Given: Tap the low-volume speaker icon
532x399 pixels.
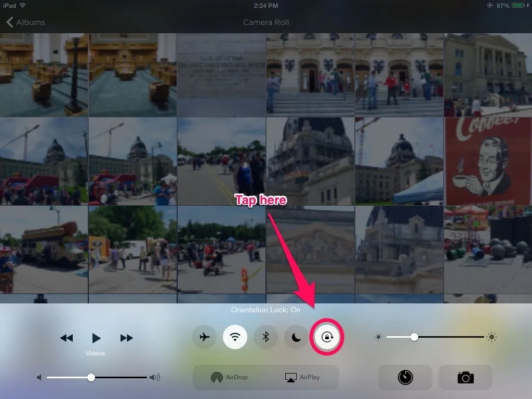Looking at the screenshot, I should point(39,378).
